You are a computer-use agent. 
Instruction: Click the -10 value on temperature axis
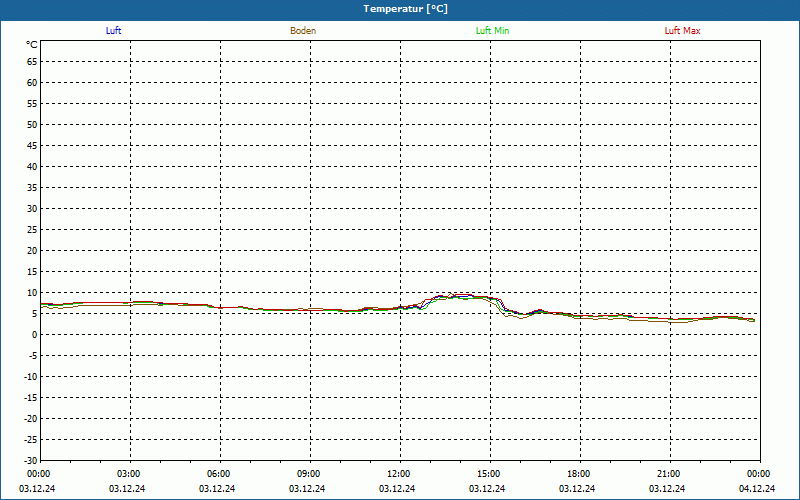click(31, 377)
